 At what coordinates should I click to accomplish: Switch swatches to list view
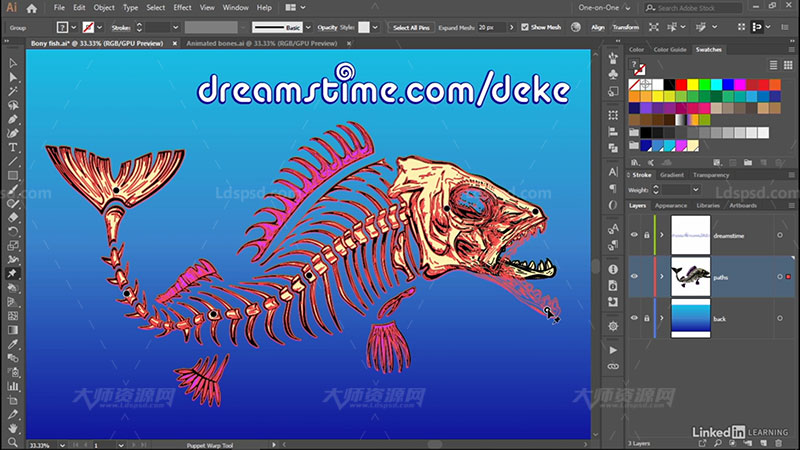(x=773, y=65)
